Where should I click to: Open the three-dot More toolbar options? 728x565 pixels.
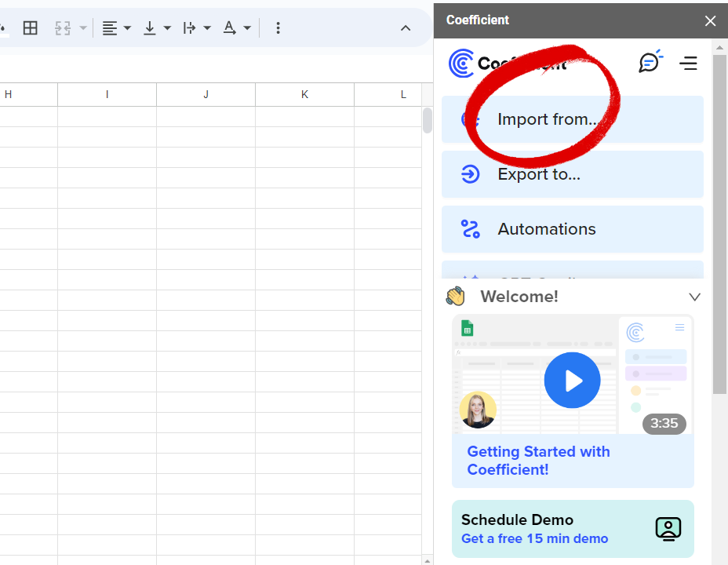[x=278, y=27]
